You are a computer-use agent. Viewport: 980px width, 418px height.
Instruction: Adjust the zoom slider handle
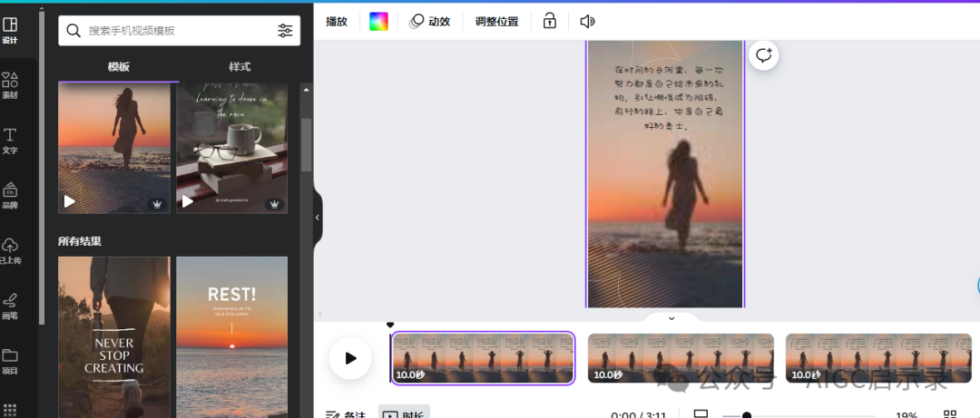(x=747, y=415)
